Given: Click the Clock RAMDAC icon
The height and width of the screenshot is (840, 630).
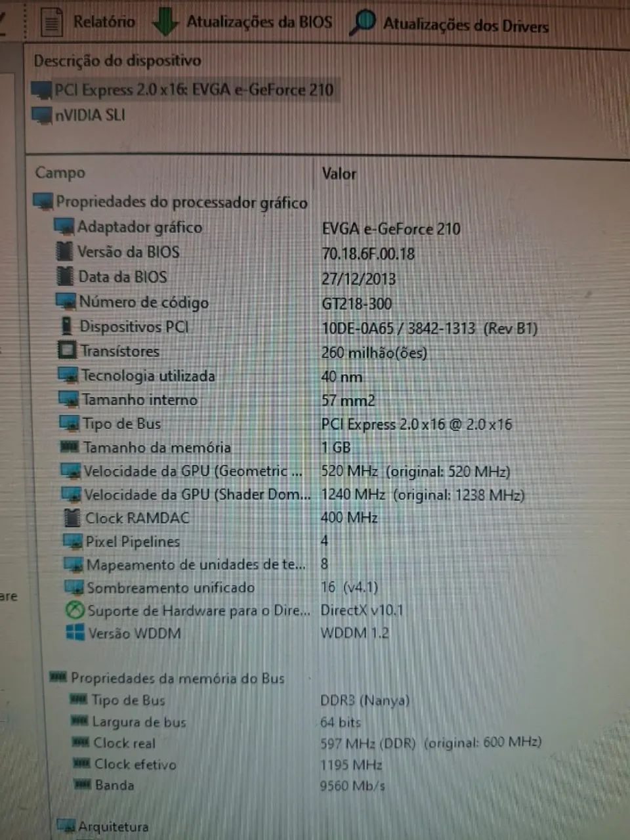Looking at the screenshot, I should pyautogui.click(x=72, y=518).
